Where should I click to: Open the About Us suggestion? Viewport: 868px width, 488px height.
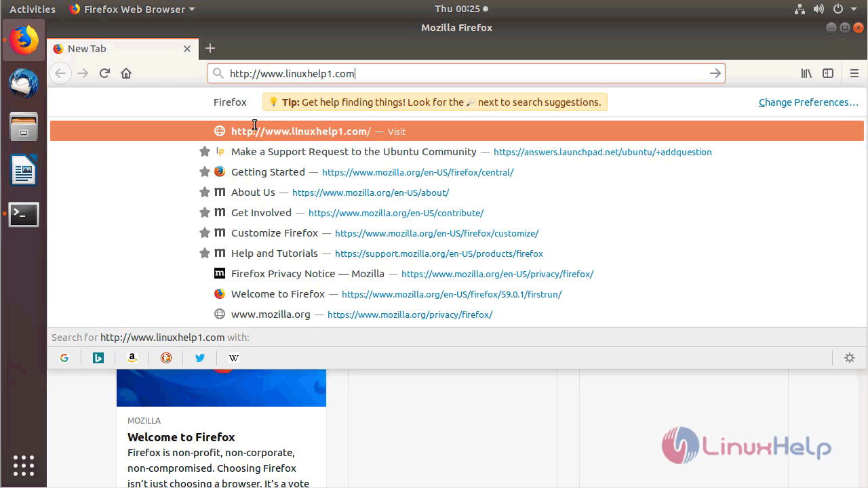point(457,192)
